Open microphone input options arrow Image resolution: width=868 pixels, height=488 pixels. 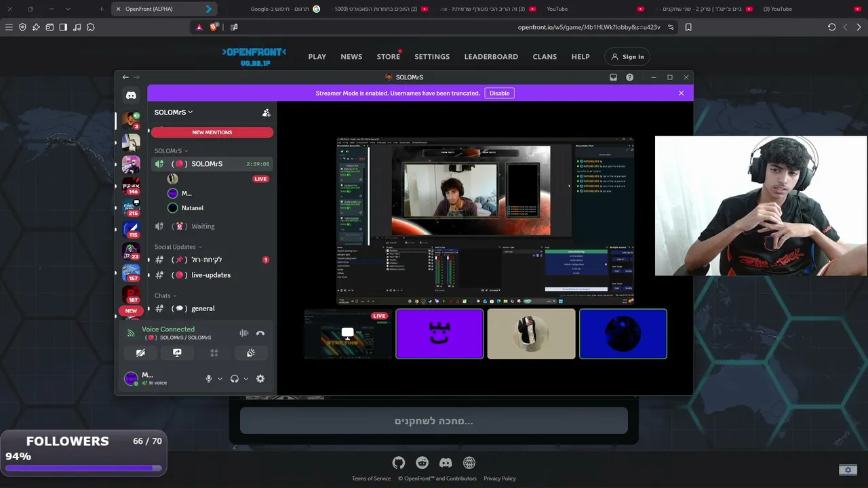(220, 379)
